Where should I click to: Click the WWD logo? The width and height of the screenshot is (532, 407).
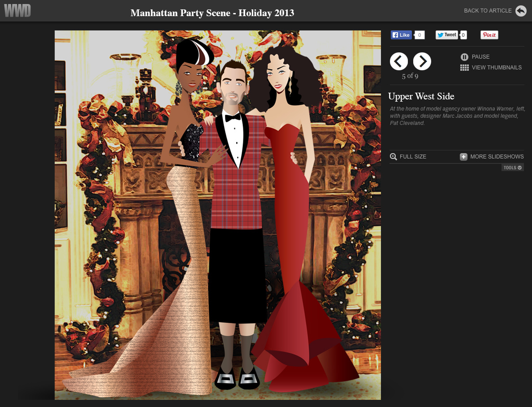(x=17, y=10)
